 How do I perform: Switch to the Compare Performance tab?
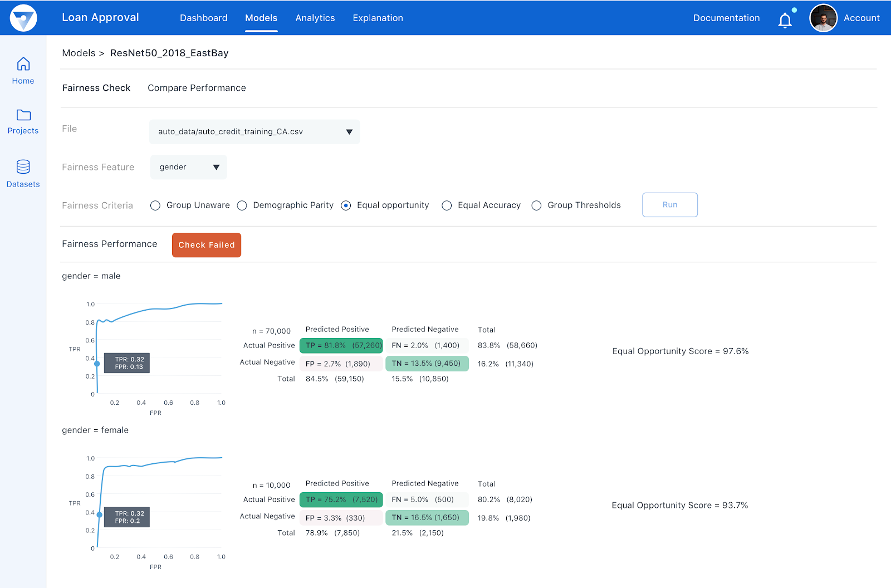click(x=197, y=88)
